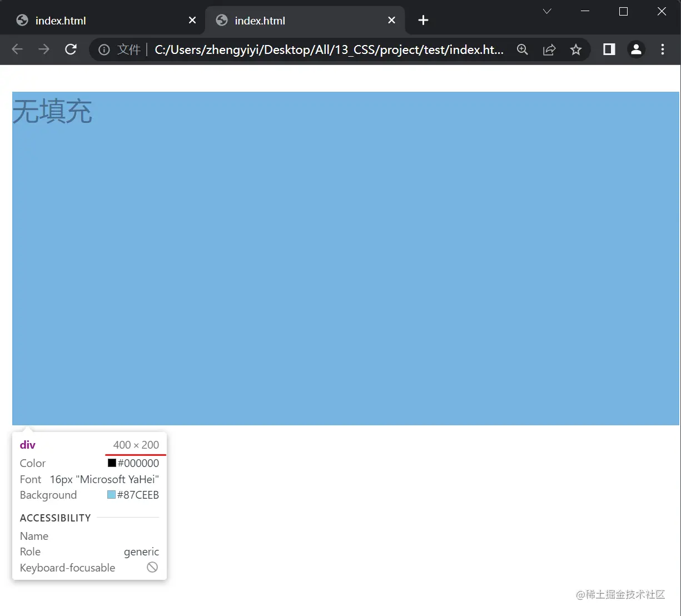
Task: Select the 无填充 text in blue box
Action: point(52,111)
